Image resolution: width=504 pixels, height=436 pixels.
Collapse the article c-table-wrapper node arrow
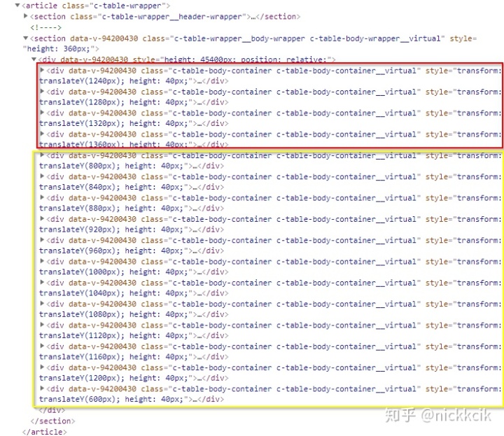click(x=17, y=5)
